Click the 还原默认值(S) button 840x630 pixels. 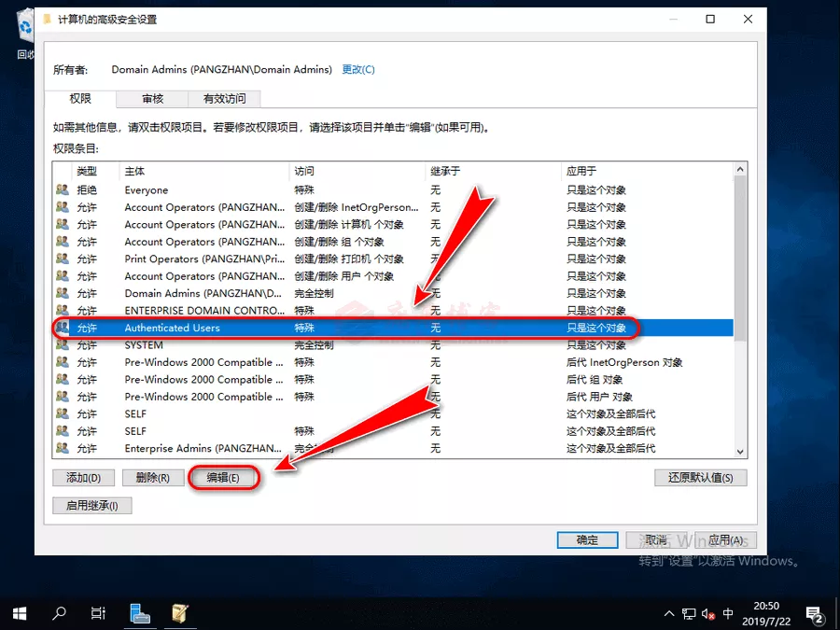pos(701,478)
